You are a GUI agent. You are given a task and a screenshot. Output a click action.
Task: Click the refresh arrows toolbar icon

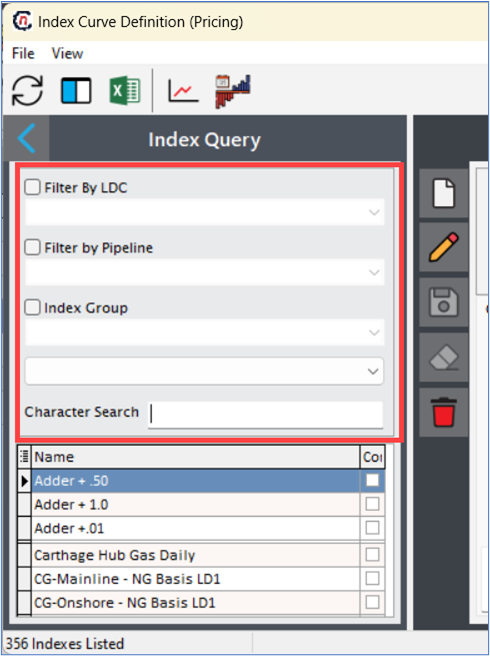coord(27,90)
